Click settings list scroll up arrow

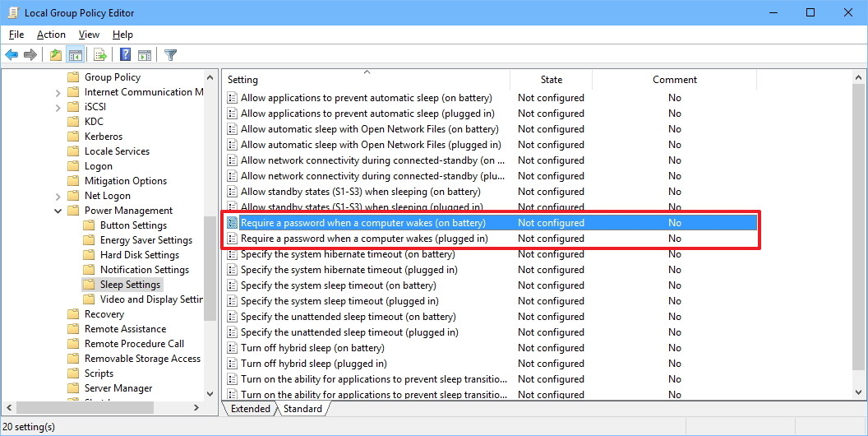[x=859, y=77]
